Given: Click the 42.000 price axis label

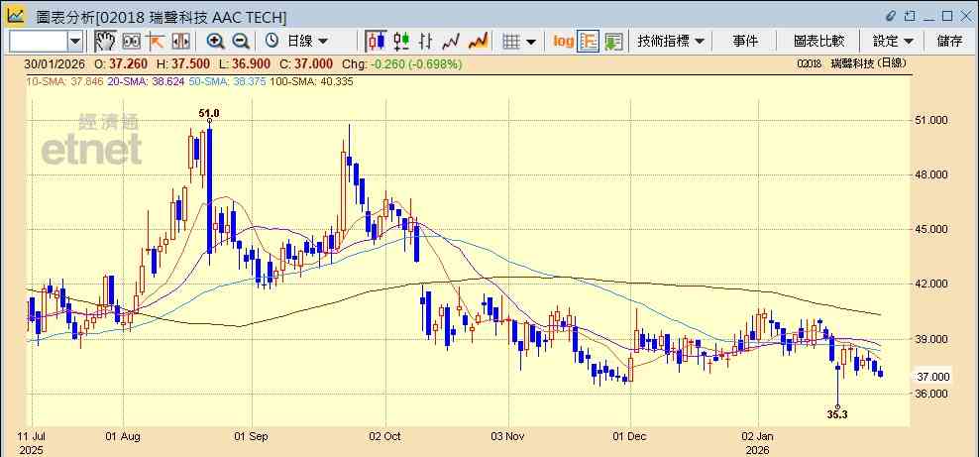Looking at the screenshot, I should pos(932,284).
